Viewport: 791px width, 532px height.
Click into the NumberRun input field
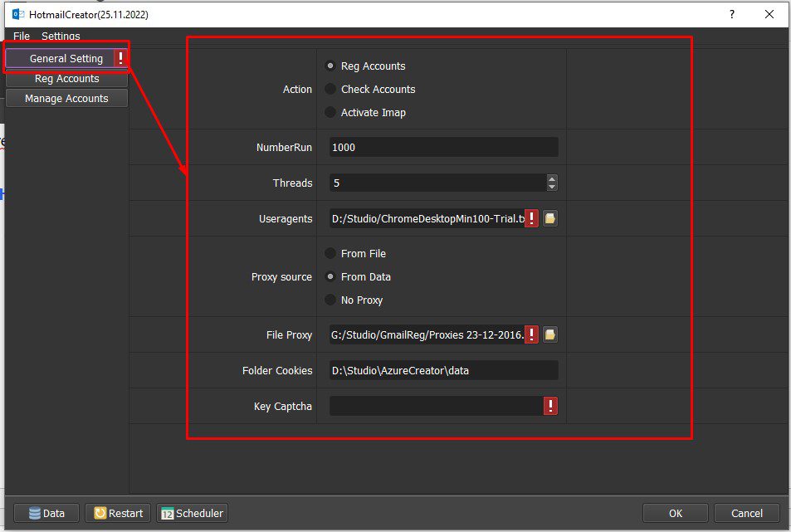(443, 147)
